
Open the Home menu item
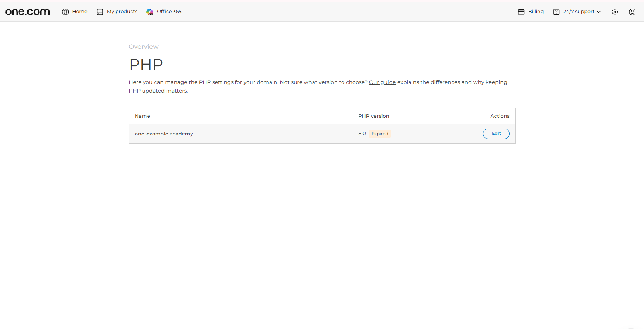coord(80,12)
